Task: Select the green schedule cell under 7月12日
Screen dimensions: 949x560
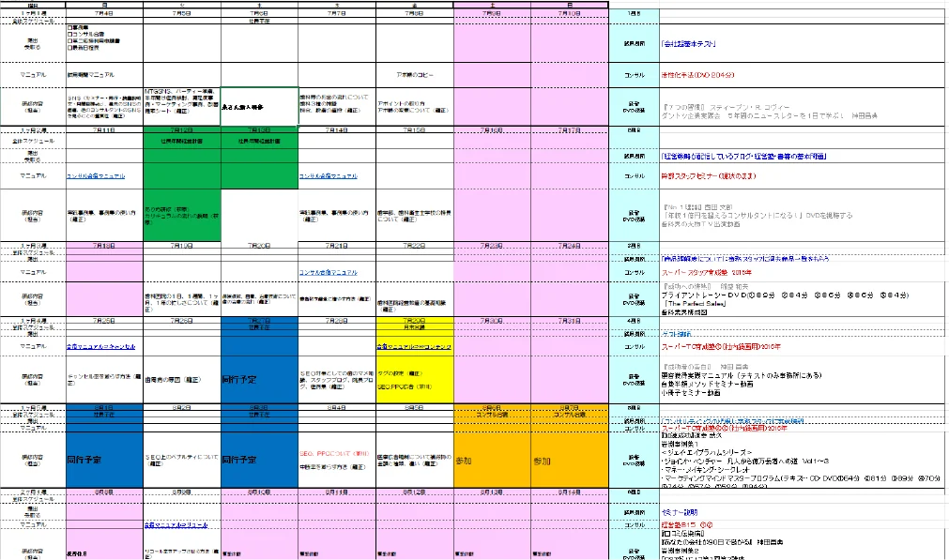Action: 181,141
